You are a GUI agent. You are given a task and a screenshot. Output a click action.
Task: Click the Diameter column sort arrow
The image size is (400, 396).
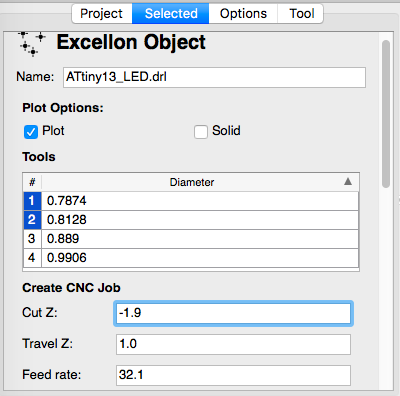(348, 182)
